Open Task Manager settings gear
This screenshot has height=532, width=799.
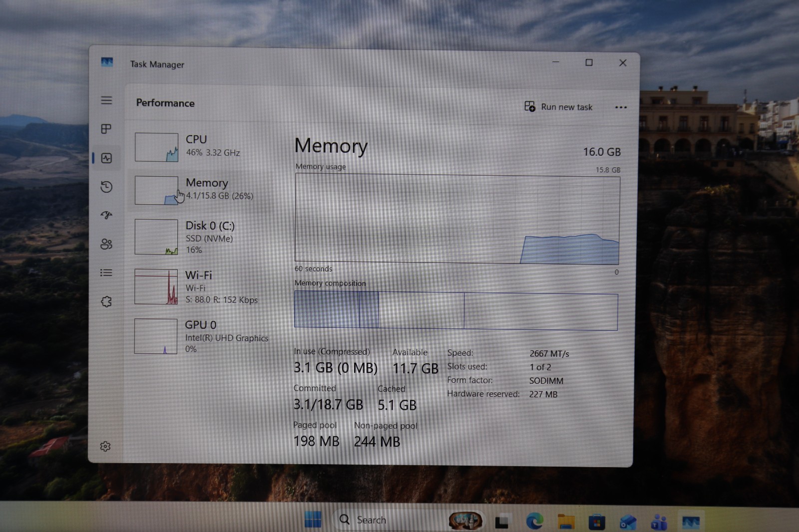105,446
